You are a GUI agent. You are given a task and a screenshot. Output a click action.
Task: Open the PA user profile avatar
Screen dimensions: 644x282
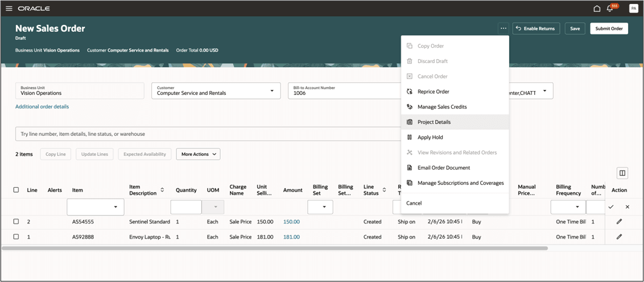pyautogui.click(x=633, y=8)
